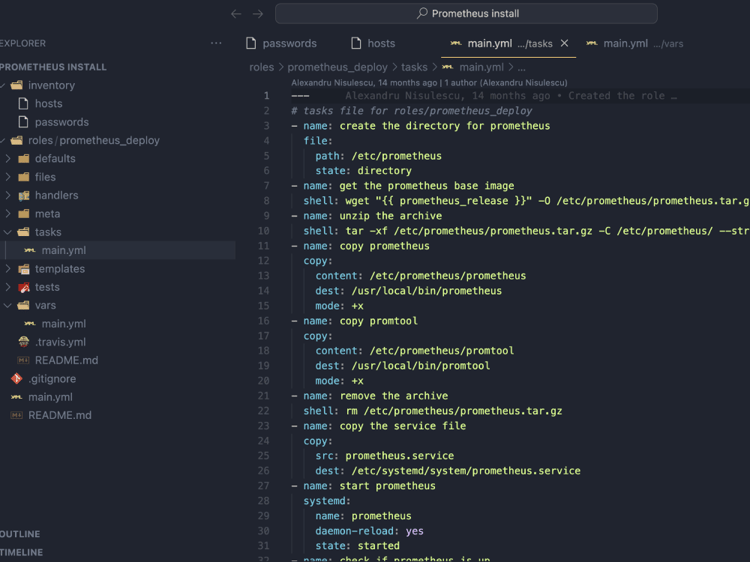
Task: Click the git icon beside .gitignore
Action: [17, 379]
